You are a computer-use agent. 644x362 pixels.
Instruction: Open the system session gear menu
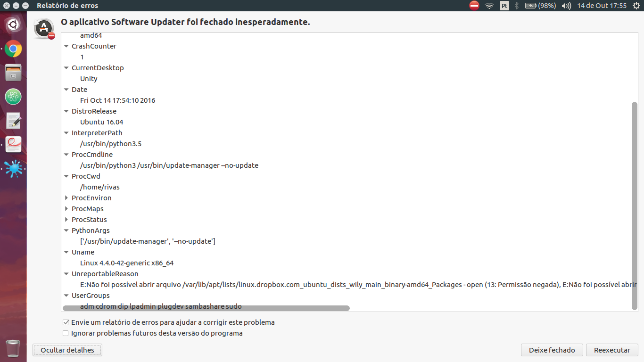636,6
